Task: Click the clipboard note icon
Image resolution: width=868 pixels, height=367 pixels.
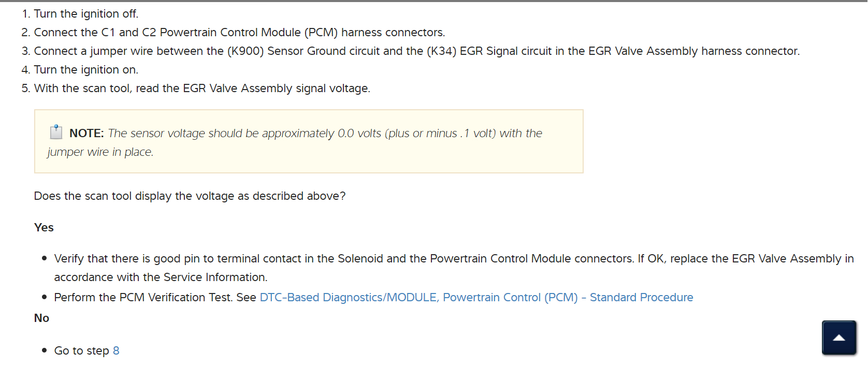Action: 56,133
